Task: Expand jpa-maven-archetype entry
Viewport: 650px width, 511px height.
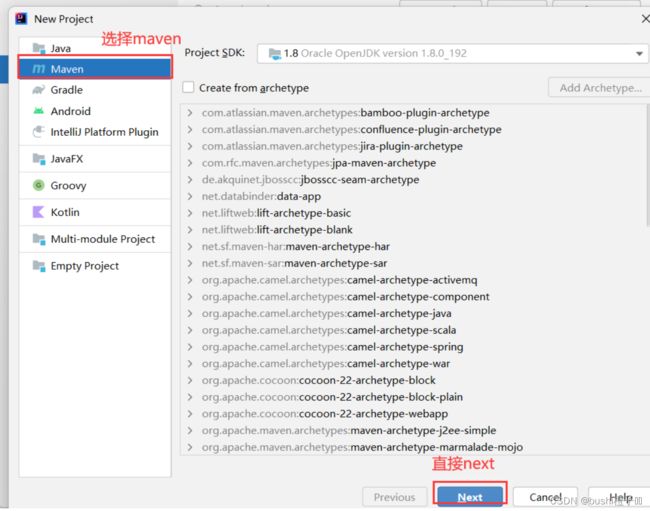Action: coord(190,163)
